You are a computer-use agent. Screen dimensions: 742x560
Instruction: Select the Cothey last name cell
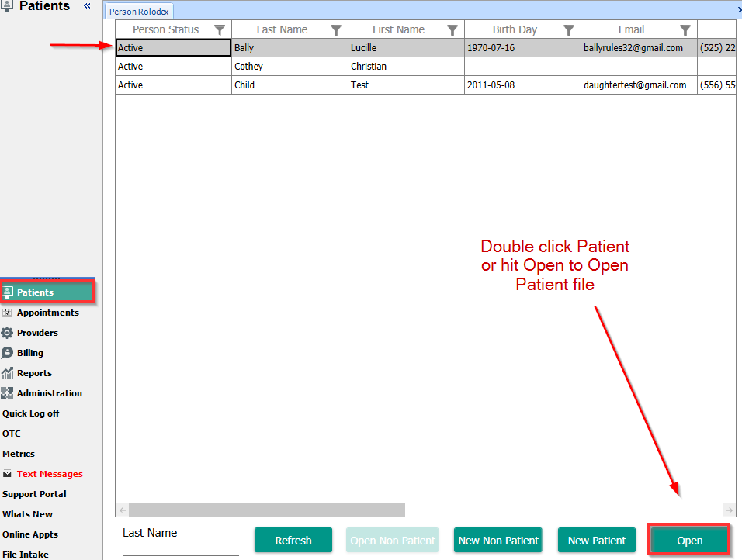pos(290,66)
